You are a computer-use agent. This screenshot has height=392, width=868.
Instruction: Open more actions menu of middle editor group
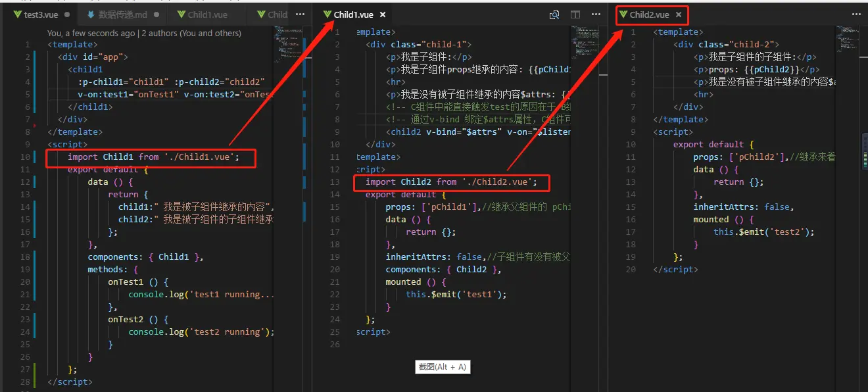coord(594,14)
